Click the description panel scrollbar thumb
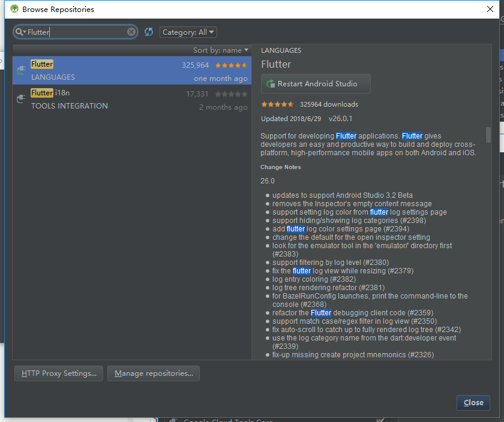The width and height of the screenshot is (504, 422). pos(488,134)
